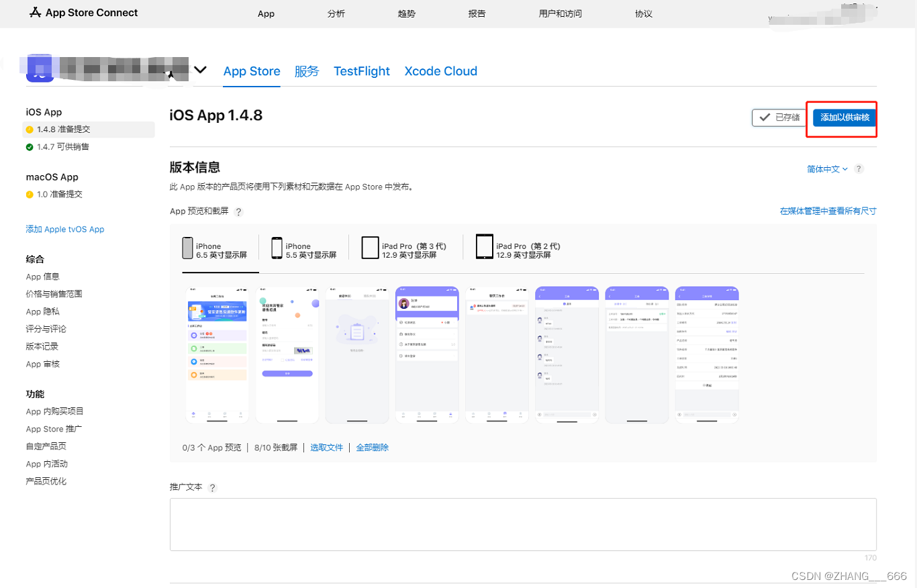Click yellow status dot of macOS 1.0 准备提交
Screen dimensions: 917x588
coord(30,195)
